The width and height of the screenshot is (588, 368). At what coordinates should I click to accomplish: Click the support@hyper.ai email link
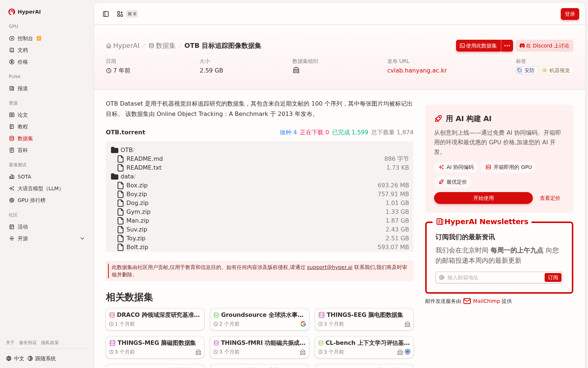tap(330, 267)
